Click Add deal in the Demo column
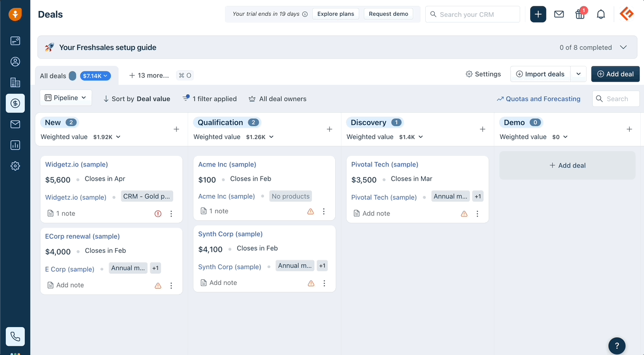This screenshot has width=644, height=355. pos(568,165)
